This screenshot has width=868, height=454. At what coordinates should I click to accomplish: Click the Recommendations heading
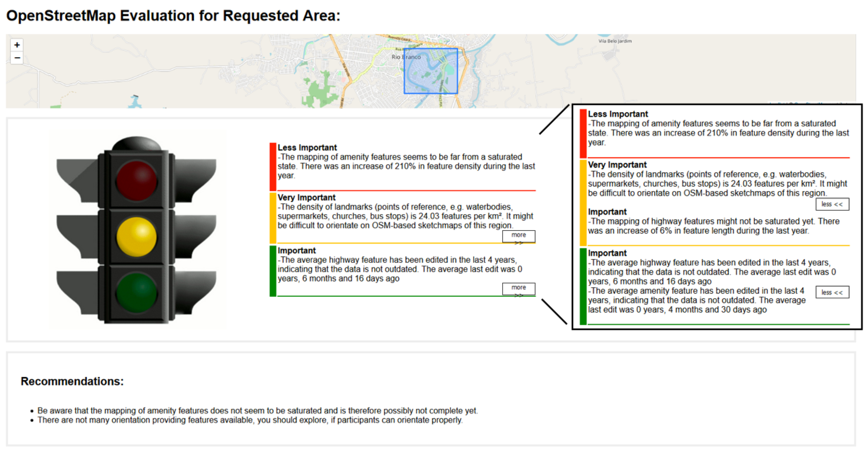coord(72,381)
